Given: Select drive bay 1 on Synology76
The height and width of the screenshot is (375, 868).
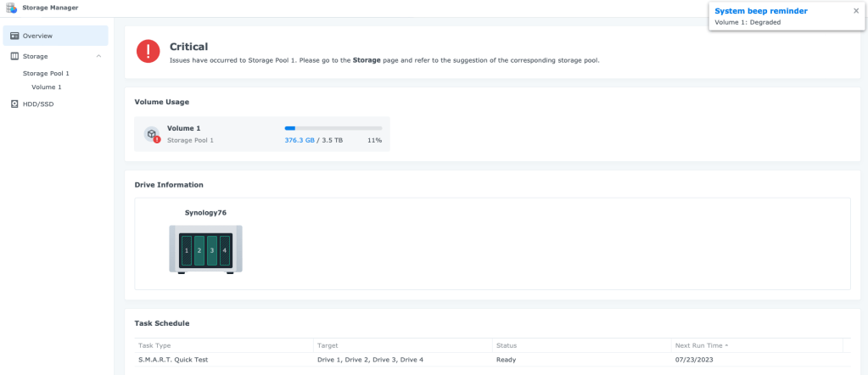Looking at the screenshot, I should coord(187,251).
